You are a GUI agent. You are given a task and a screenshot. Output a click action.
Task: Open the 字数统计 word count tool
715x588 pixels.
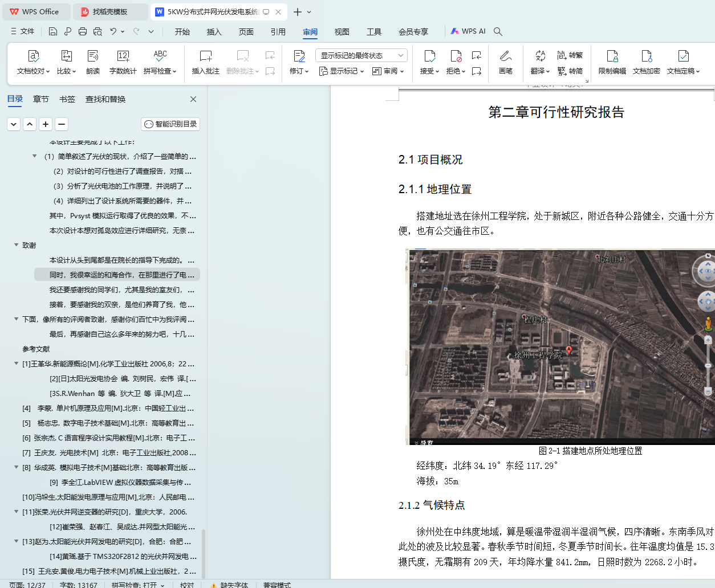pos(123,56)
